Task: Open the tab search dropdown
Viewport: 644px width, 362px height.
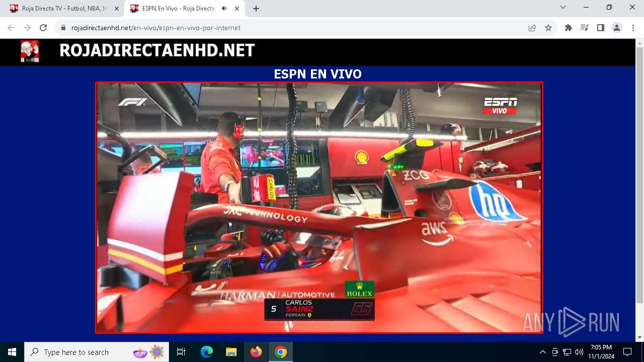Action: pyautogui.click(x=563, y=8)
